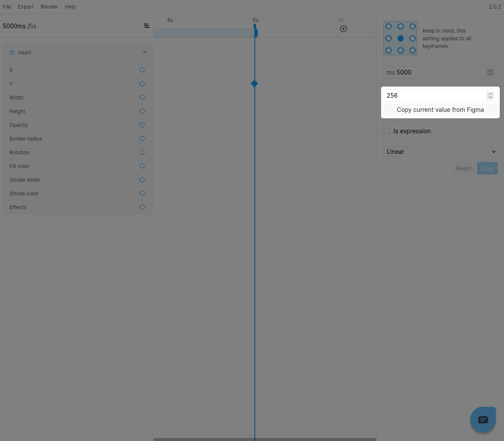Click the horizontal timeline scrollbar

click(x=265, y=439)
